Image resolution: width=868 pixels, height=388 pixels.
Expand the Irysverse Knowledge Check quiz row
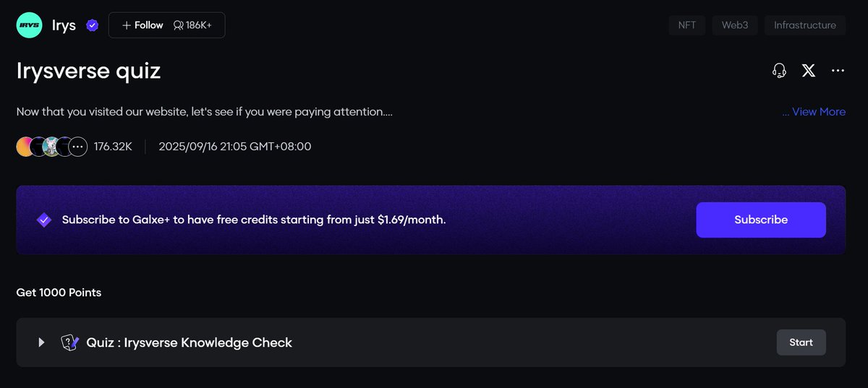[x=42, y=342]
